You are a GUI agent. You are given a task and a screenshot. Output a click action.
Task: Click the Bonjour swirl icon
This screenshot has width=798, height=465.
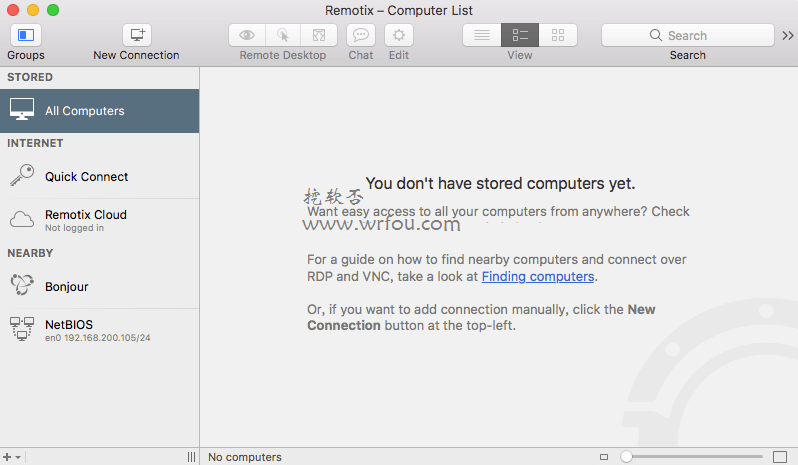(22, 284)
